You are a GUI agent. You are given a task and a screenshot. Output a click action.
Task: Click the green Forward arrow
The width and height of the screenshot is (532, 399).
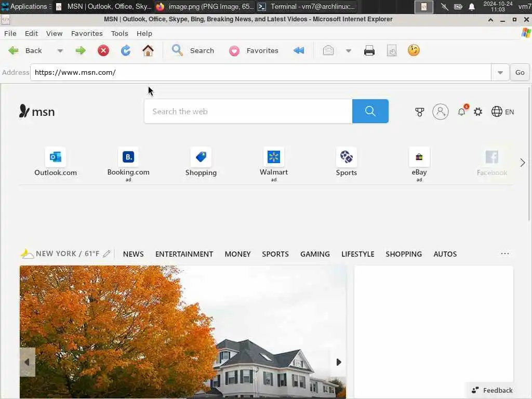81,50
